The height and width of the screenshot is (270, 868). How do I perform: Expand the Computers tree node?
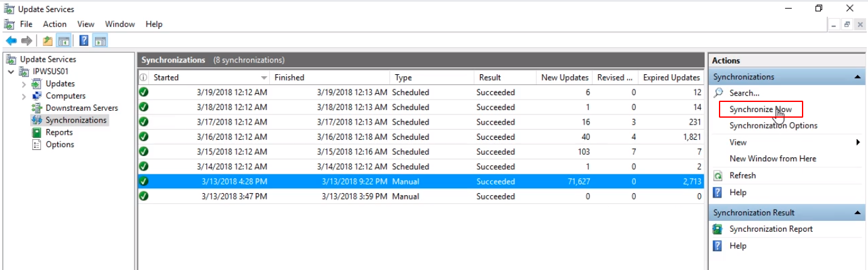(24, 96)
